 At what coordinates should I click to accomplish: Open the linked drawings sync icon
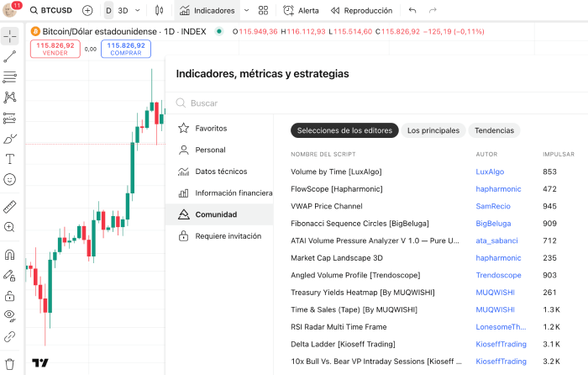point(10,336)
